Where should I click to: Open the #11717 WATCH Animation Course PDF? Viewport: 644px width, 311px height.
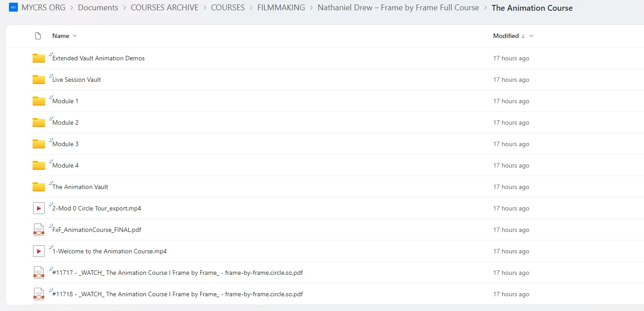coord(177,273)
